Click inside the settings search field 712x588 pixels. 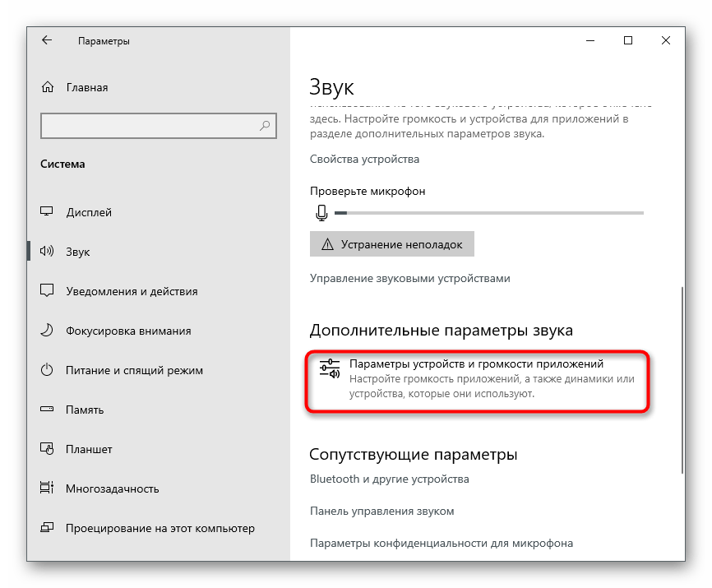point(159,126)
